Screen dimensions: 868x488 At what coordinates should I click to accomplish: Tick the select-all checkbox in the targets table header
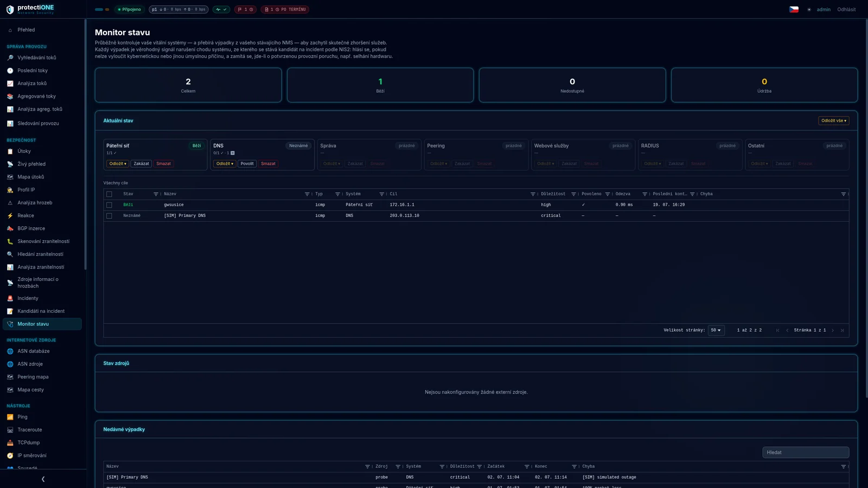tap(109, 194)
